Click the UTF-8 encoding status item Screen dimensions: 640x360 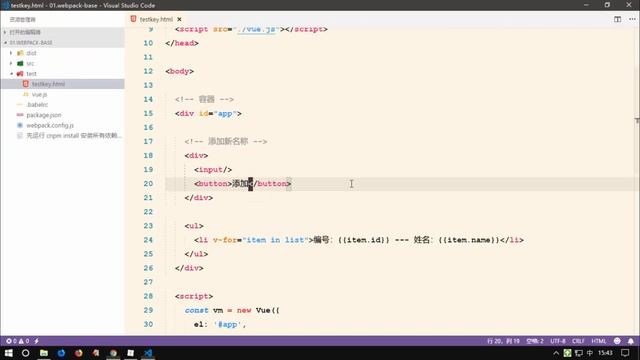pos(558,341)
